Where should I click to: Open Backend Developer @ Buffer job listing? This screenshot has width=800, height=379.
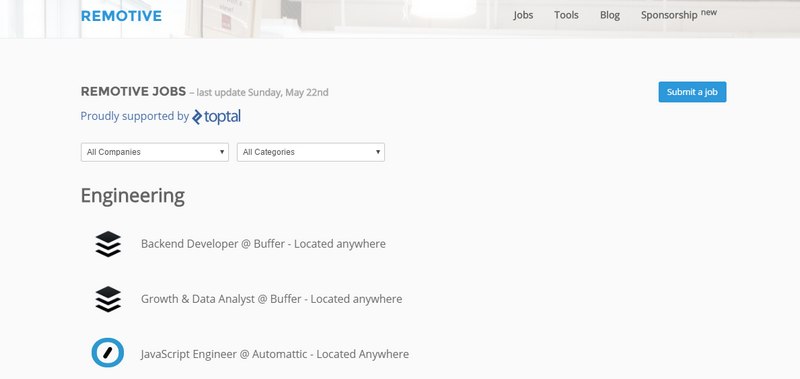[263, 244]
